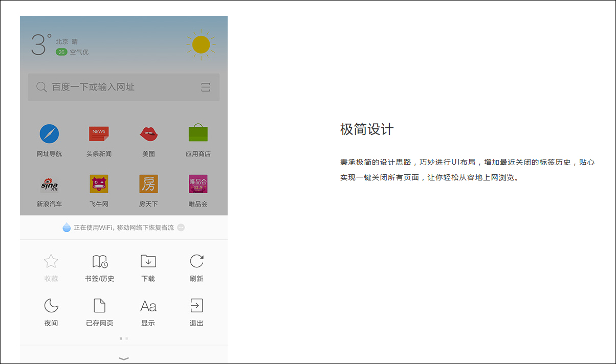Open the 房天下 orange icon
This screenshot has width=616, height=364.
point(148,184)
